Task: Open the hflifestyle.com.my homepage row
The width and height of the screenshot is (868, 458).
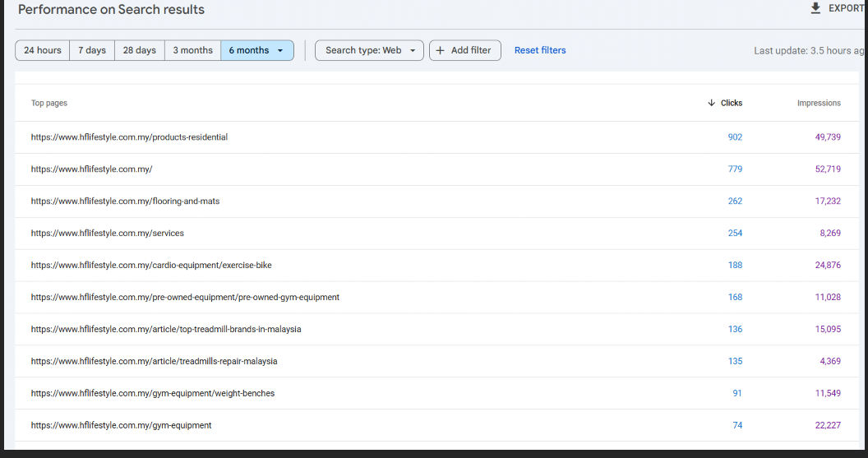Action: click(92, 169)
